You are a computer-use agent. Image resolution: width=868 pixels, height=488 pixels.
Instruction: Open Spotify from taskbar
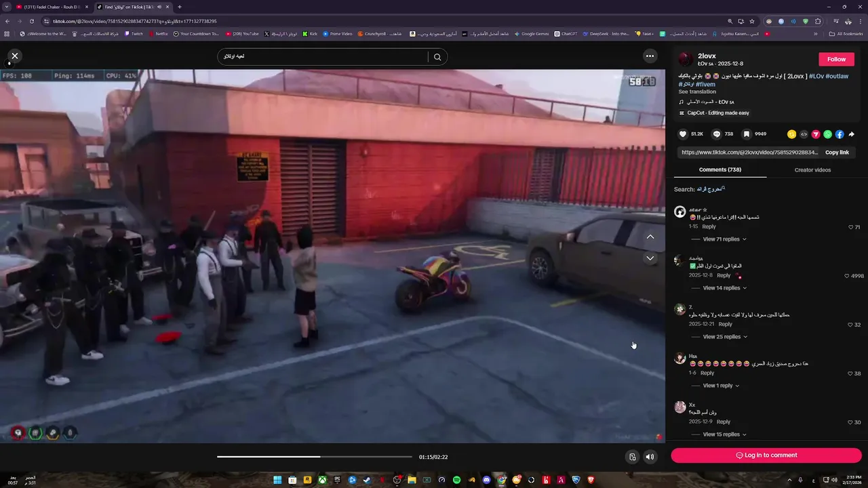click(456, 480)
